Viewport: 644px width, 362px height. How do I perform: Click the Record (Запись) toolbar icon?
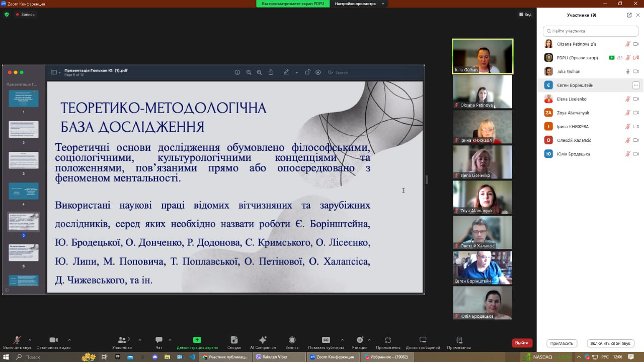(292, 340)
